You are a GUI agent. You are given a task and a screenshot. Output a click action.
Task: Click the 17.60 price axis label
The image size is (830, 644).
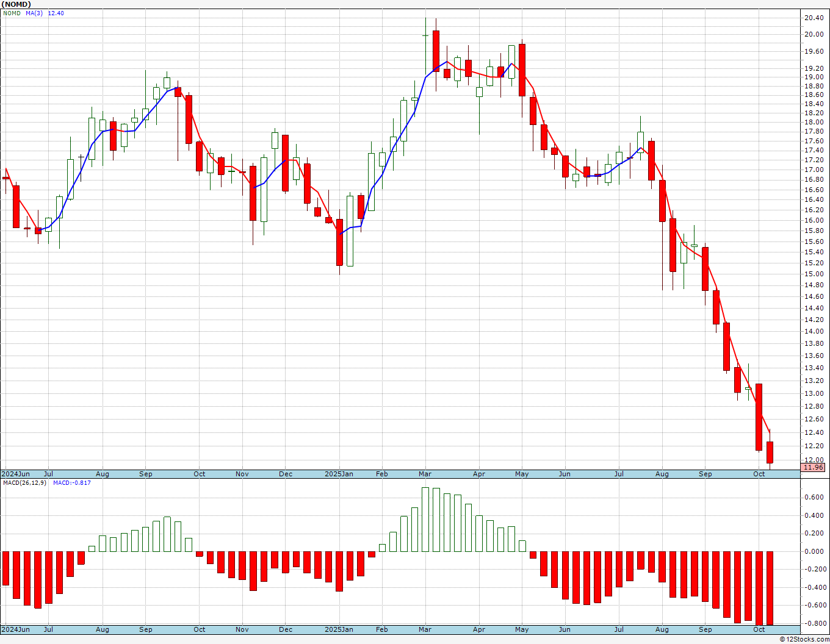point(814,141)
